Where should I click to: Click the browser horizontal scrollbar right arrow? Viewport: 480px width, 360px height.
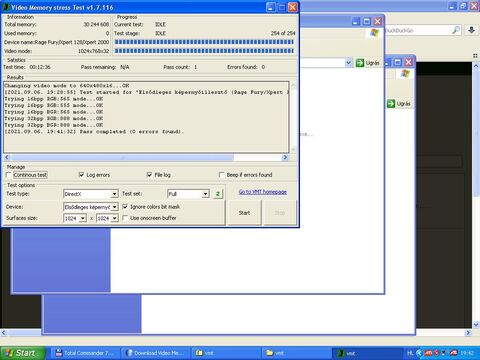pos(468,333)
